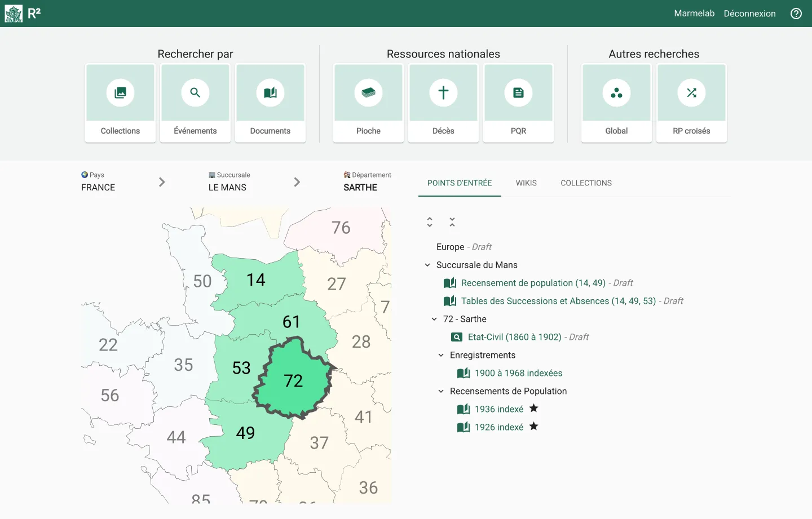Collapse the Succursale du Mans node
Screen dimensions: 812x519
point(427,265)
